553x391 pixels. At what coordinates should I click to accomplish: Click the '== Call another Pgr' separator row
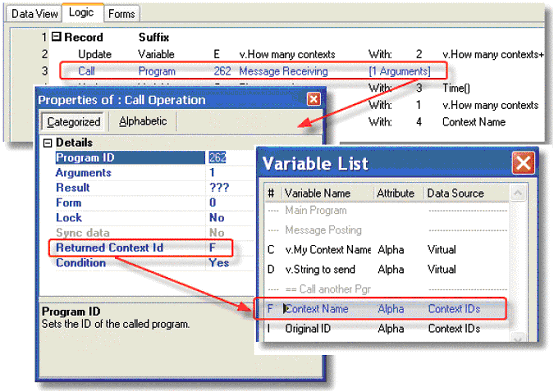[387, 289]
